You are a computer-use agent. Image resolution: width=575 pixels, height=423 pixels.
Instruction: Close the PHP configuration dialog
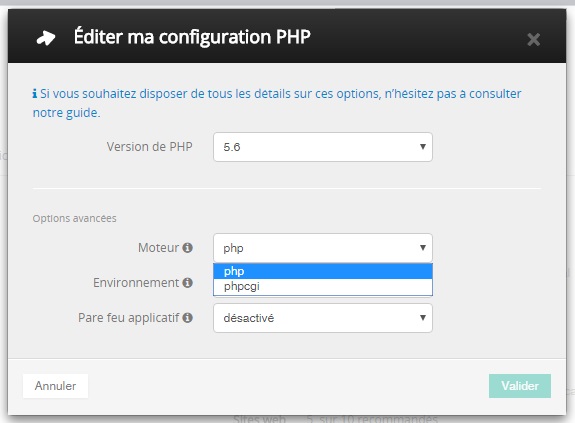coord(534,39)
